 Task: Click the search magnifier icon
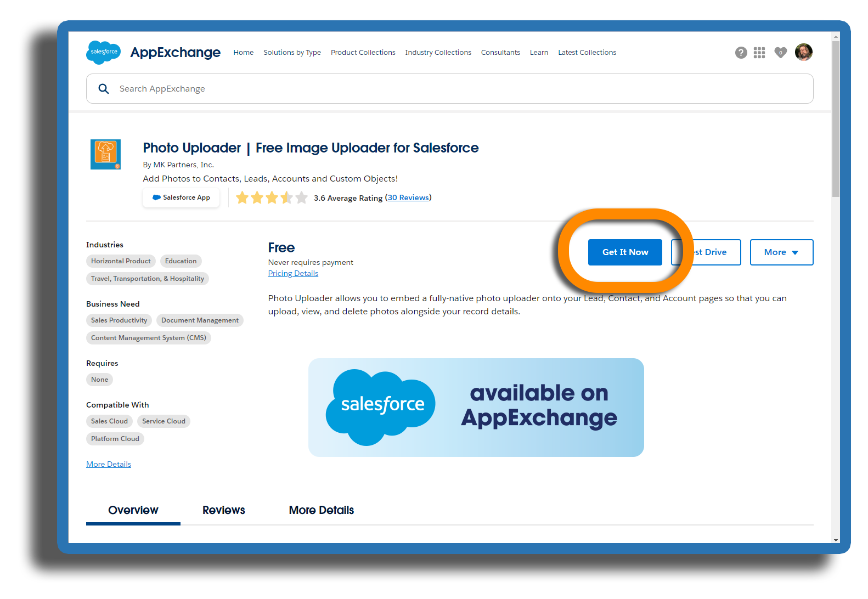click(104, 89)
